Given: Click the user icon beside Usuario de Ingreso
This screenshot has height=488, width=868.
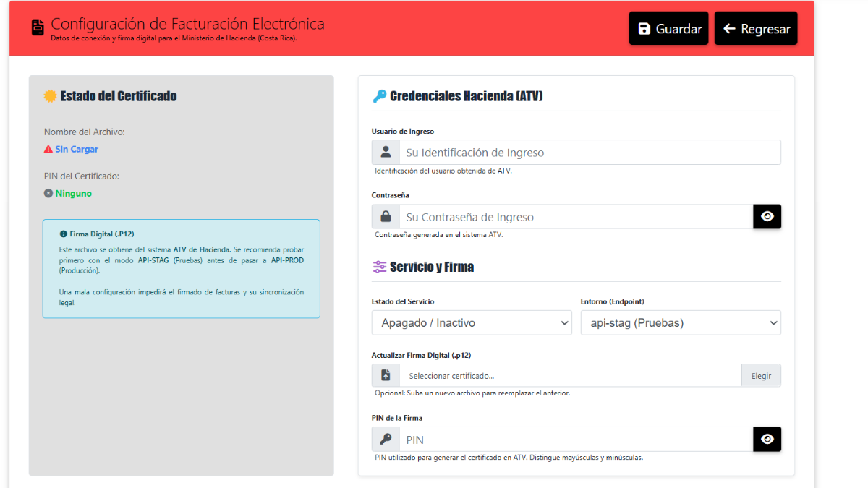Looking at the screenshot, I should pos(386,153).
